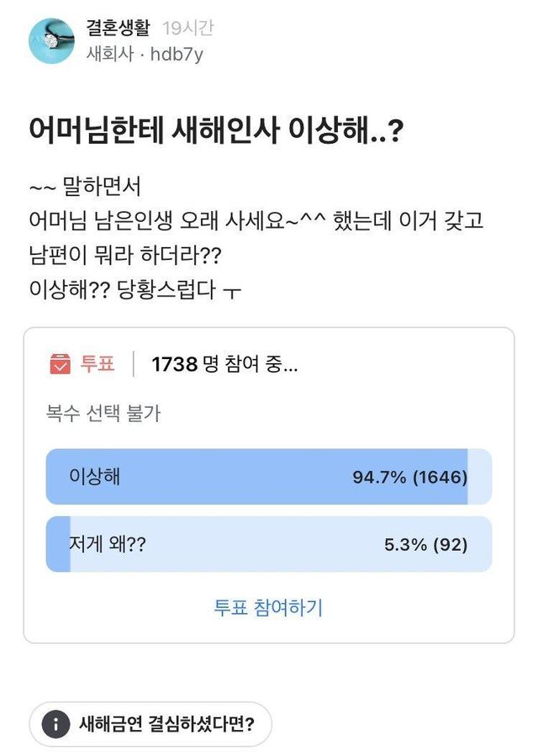The height and width of the screenshot is (756, 538).
Task: Click the 19시간 post timestamp
Action: pos(188,29)
